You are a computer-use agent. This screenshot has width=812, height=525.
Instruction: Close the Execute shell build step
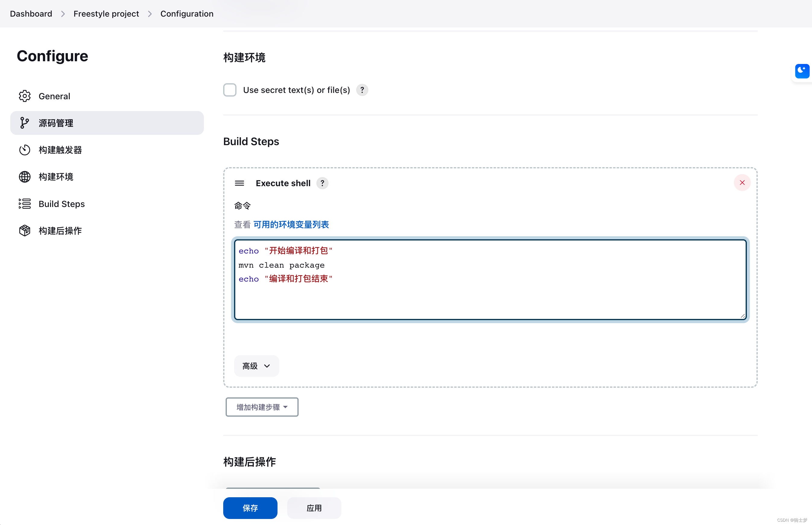[x=743, y=182]
